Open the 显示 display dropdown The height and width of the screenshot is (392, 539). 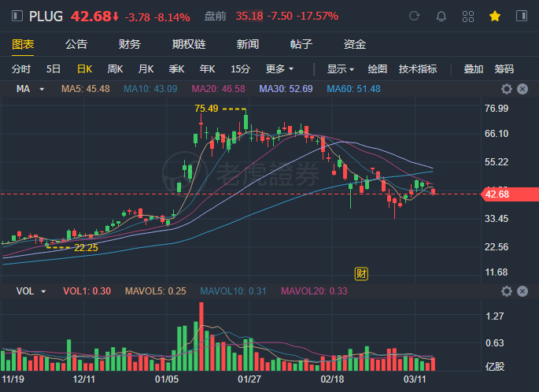[x=341, y=68]
